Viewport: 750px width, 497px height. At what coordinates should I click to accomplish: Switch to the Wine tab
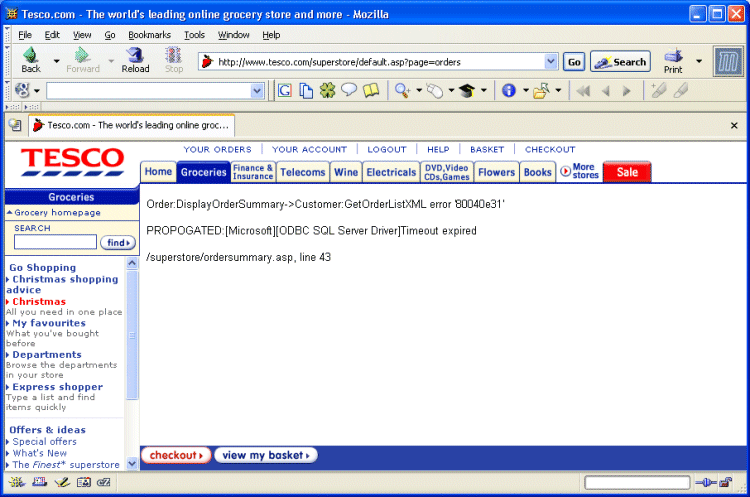pos(346,172)
